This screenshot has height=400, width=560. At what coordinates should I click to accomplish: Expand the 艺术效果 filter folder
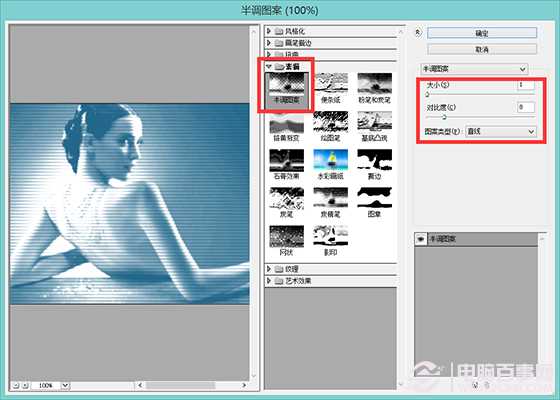click(269, 281)
